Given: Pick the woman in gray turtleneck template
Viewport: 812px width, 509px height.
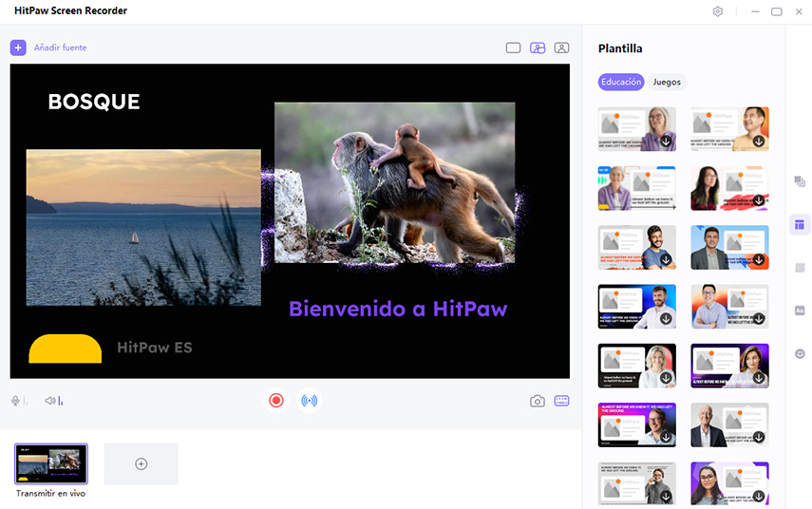Looking at the screenshot, I should pos(637,483).
